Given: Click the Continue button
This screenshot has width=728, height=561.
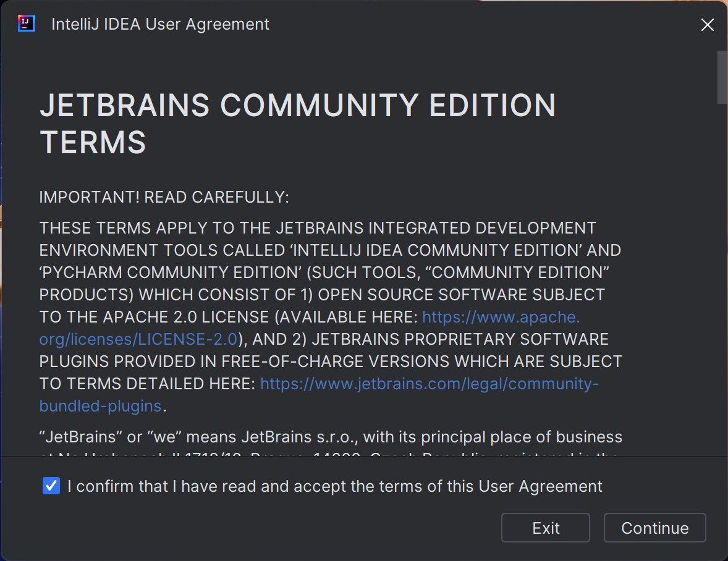Looking at the screenshot, I should [654, 528].
